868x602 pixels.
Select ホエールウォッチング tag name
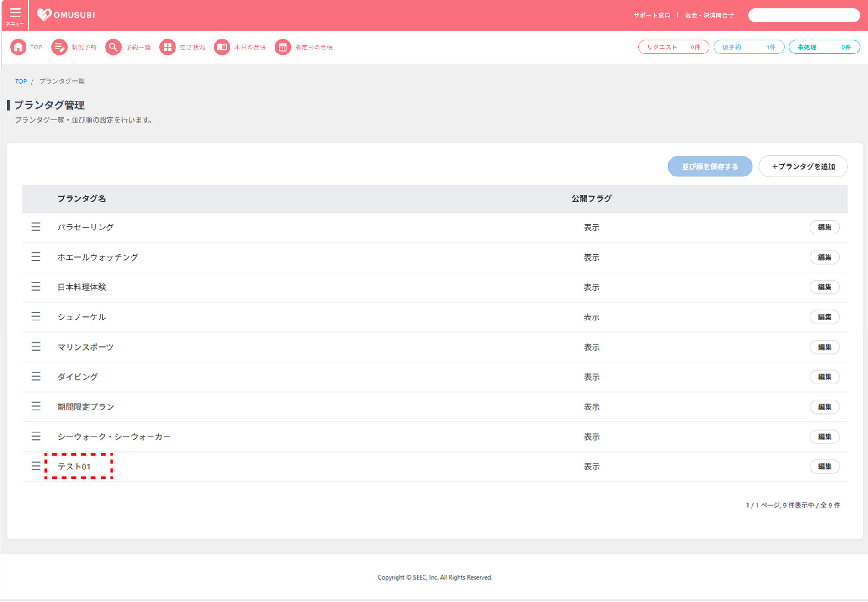98,257
